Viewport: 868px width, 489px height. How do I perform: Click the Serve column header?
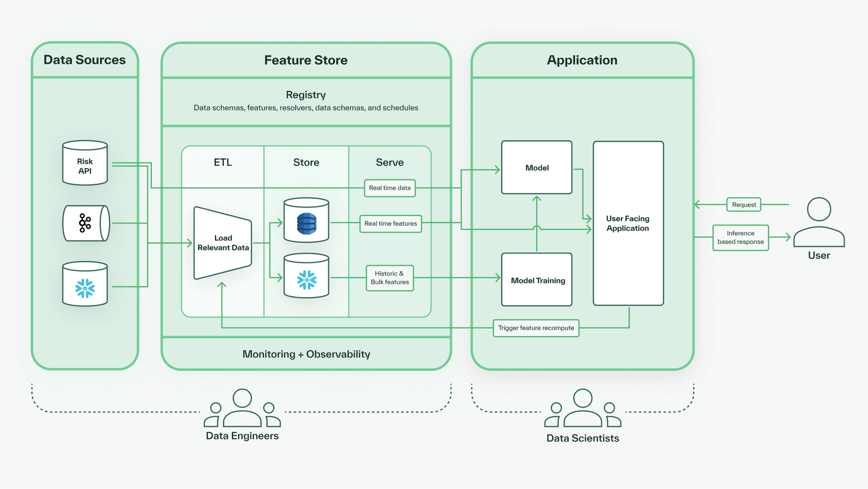(390, 162)
